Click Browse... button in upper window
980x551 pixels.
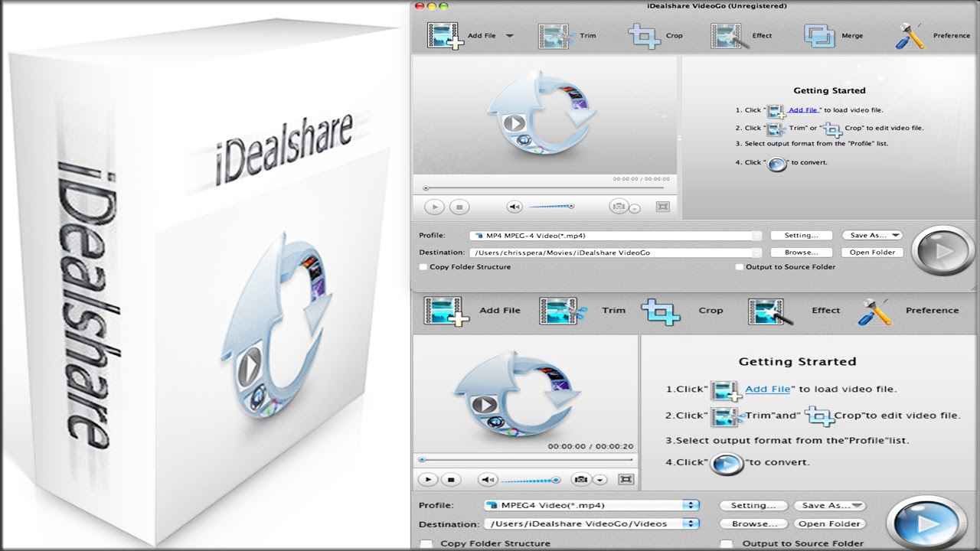[x=801, y=252]
